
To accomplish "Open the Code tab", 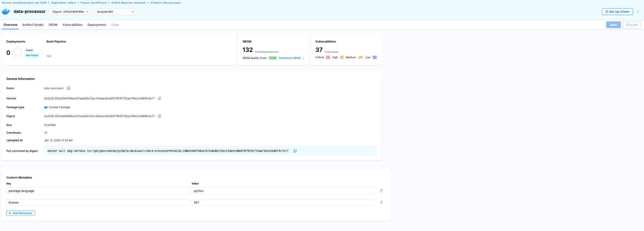I will tap(115, 25).
